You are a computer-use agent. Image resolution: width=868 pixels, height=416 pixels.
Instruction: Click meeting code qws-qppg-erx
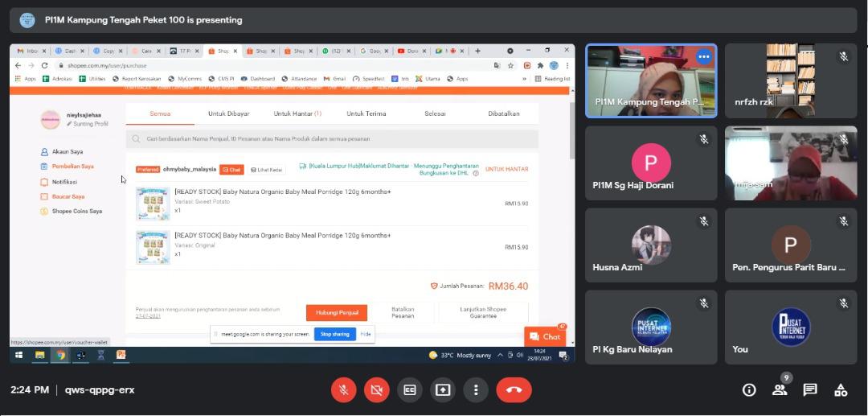tap(100, 390)
